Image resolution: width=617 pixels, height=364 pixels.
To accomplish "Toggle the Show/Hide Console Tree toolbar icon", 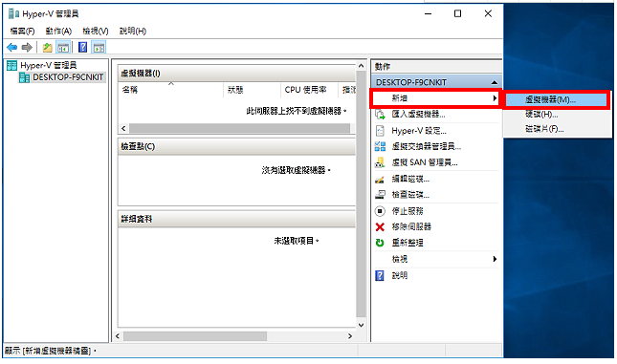I will (x=63, y=48).
